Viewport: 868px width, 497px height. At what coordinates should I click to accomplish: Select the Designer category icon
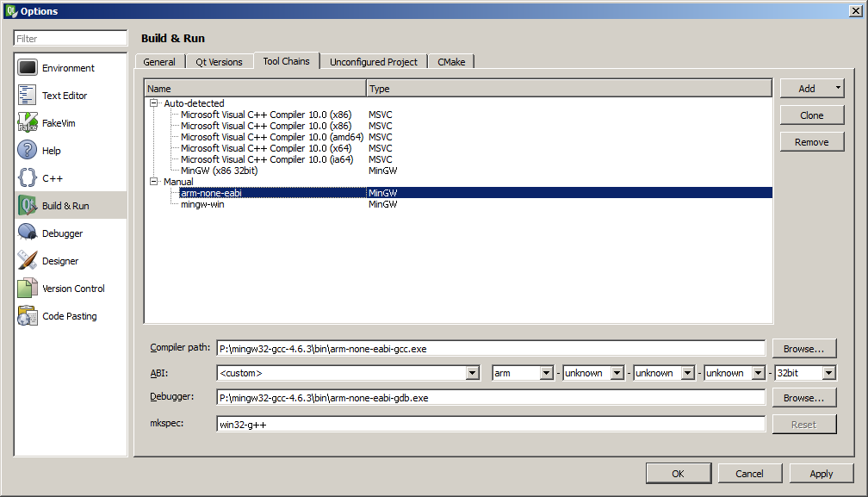coord(28,261)
